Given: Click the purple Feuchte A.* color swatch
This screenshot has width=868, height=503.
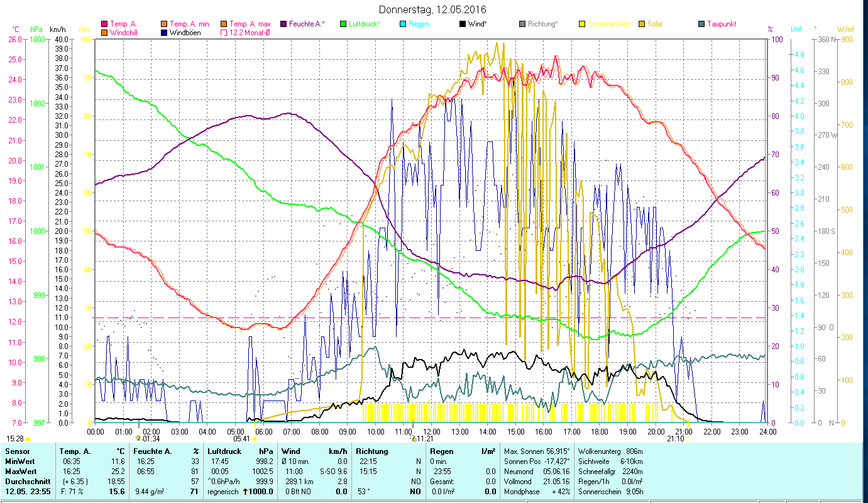Looking at the screenshot, I should click(x=283, y=24).
